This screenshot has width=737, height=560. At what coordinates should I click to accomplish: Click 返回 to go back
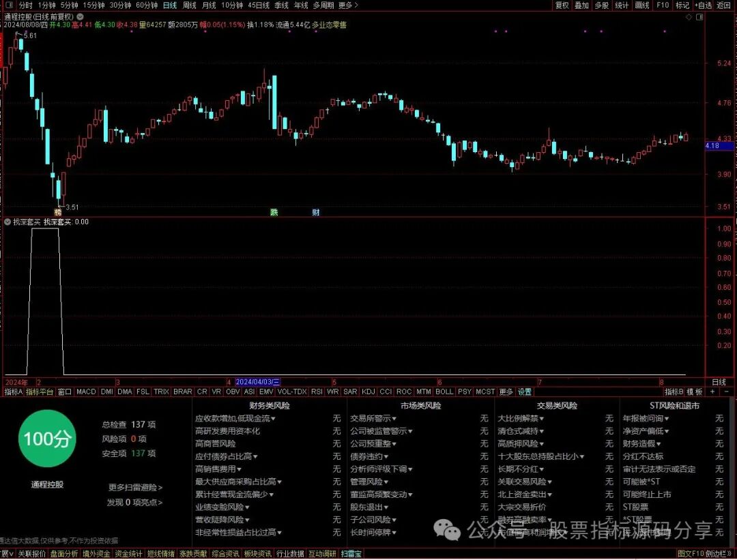[x=724, y=5]
